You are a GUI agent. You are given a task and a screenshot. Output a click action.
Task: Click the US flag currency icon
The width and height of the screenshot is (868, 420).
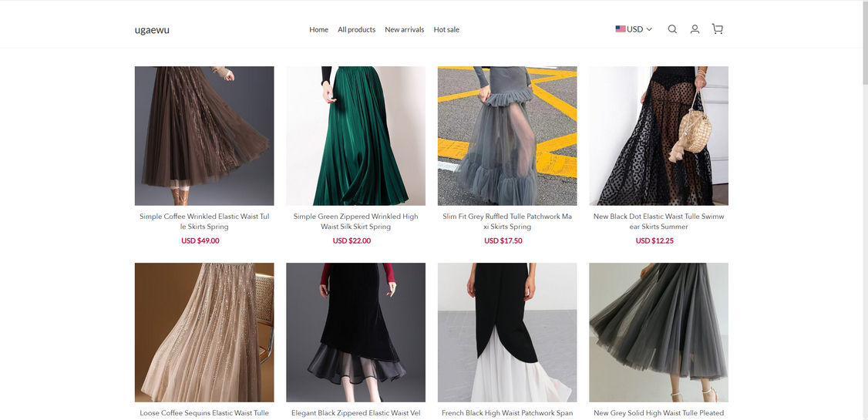[621, 29]
